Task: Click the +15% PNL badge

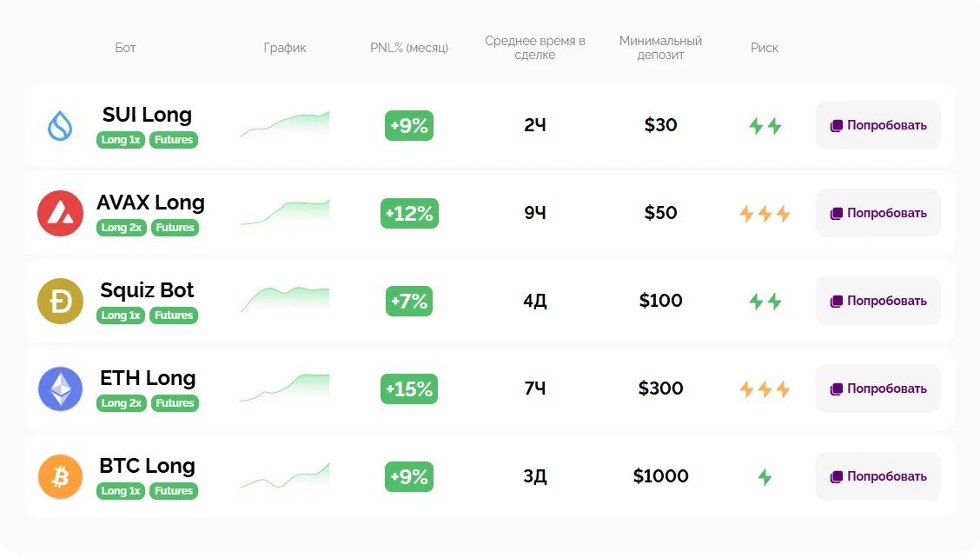Action: (409, 389)
